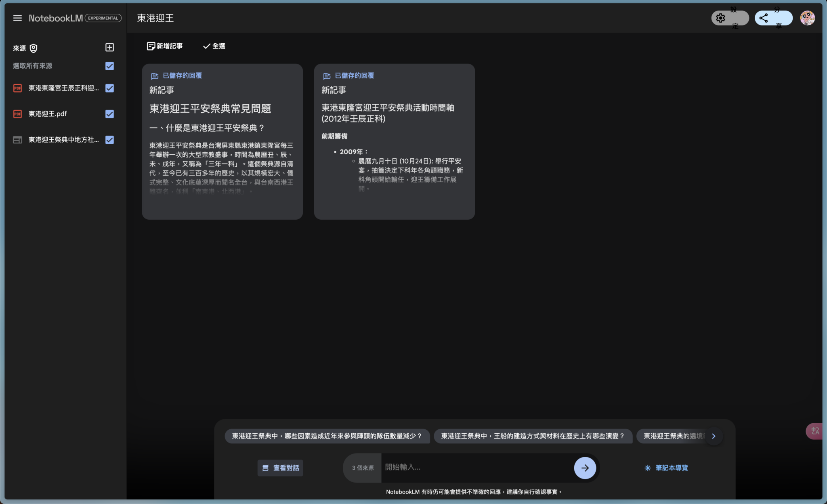Screen dimensions: 827x504
Task: Click the NotebookLM logo
Action: click(x=55, y=18)
